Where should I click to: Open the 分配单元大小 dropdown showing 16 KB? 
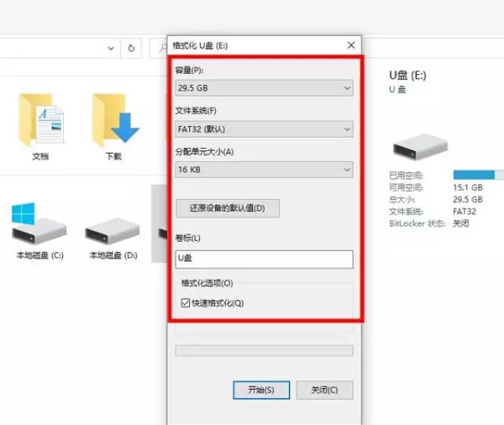[x=265, y=170]
